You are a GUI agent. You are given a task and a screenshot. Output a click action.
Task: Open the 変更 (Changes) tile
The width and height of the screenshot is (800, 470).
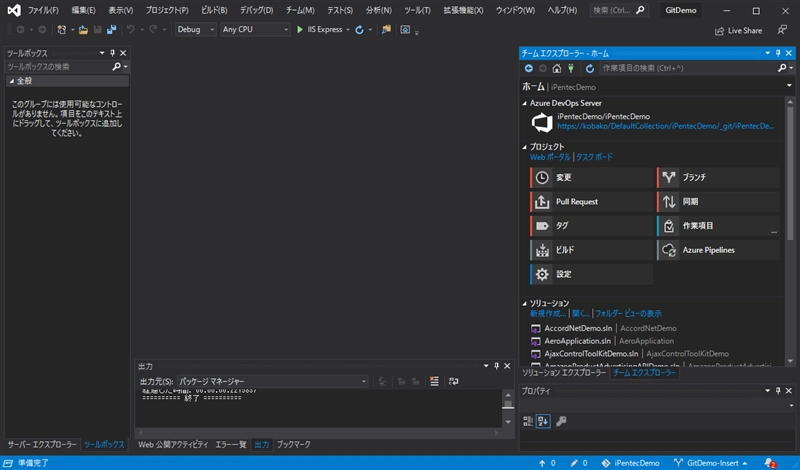coord(592,177)
